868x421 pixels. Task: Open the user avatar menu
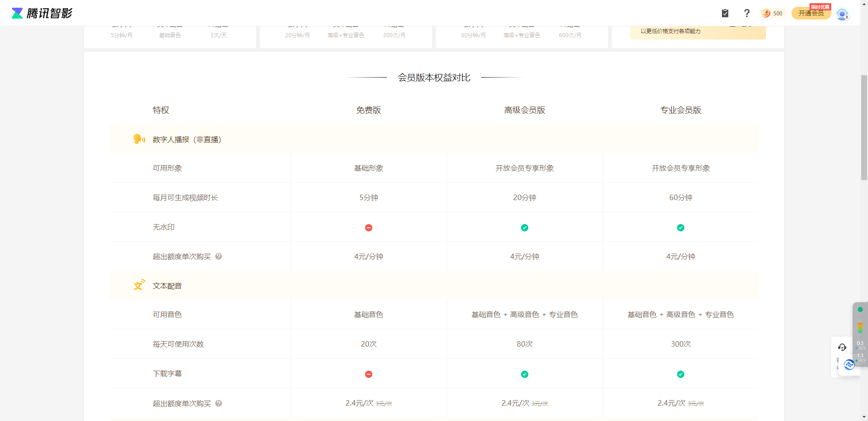[x=842, y=14]
